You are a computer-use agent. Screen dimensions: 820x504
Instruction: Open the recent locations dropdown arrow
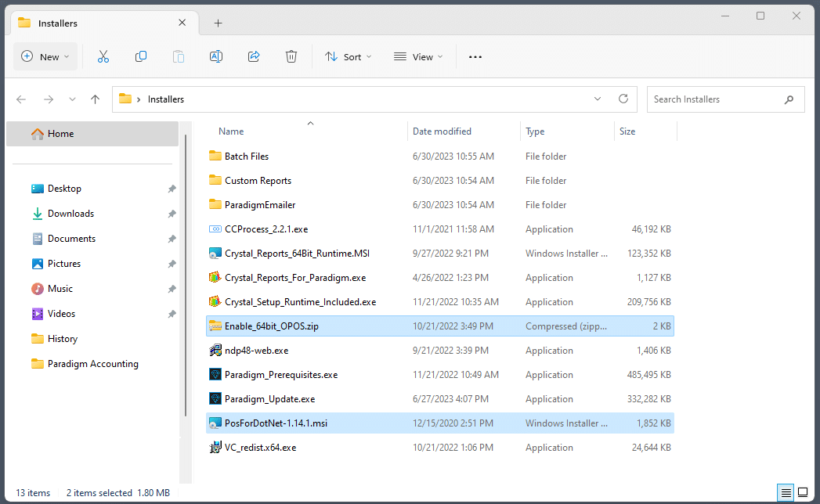coord(72,99)
